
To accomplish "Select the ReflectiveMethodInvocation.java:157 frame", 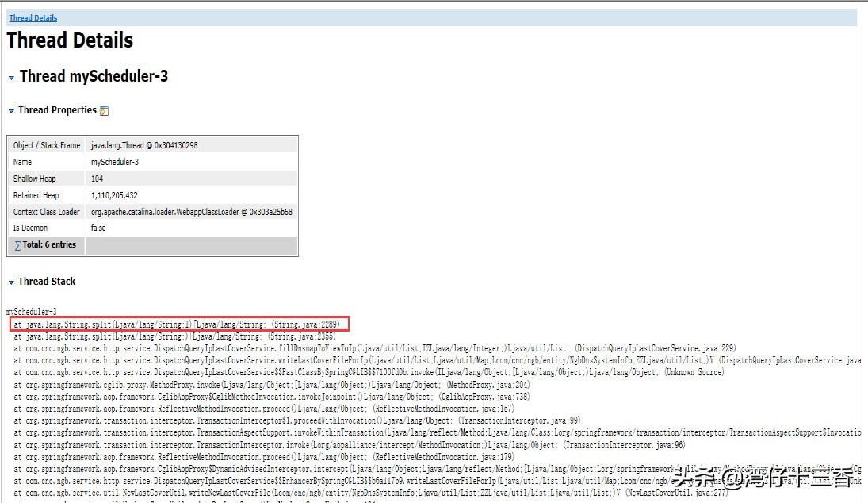I will pyautogui.click(x=264, y=409).
